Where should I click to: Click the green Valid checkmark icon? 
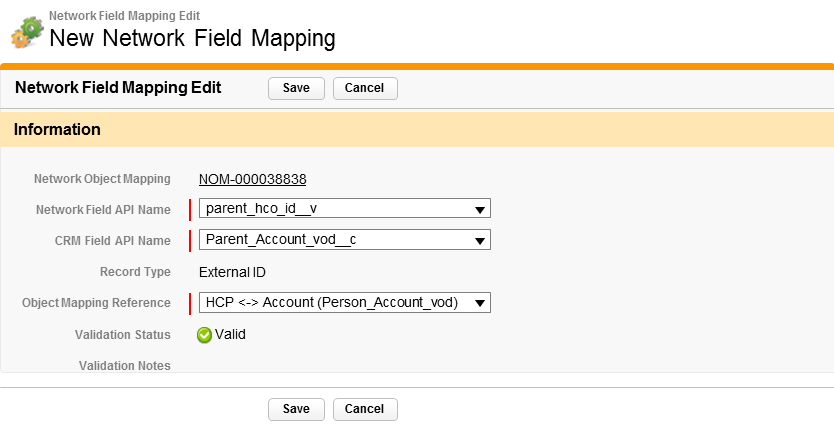click(204, 335)
